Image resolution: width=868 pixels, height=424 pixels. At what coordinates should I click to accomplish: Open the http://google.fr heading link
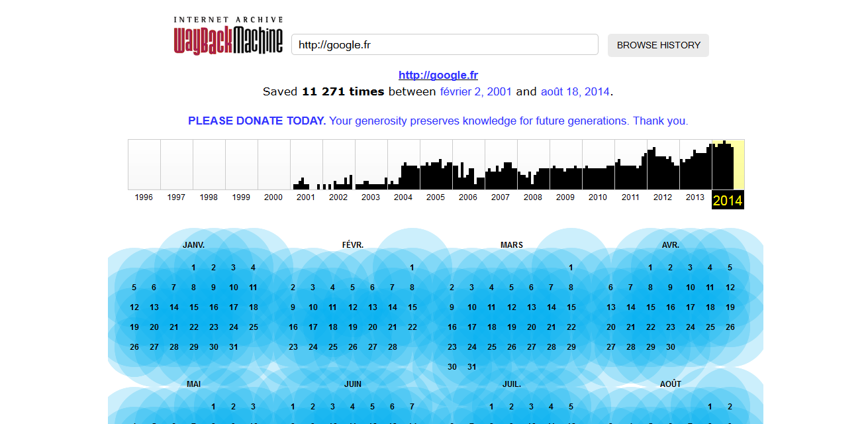coord(438,76)
